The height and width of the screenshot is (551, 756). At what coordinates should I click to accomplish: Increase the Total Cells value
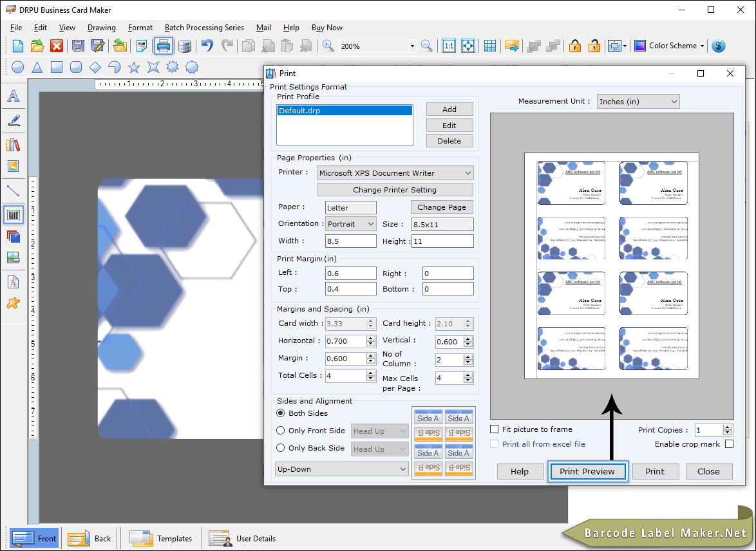click(371, 373)
